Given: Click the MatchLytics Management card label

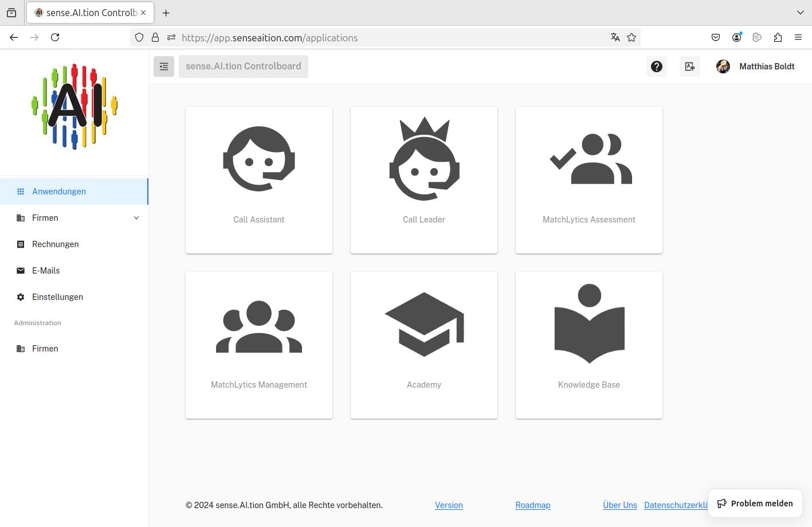Looking at the screenshot, I should pos(259,385).
